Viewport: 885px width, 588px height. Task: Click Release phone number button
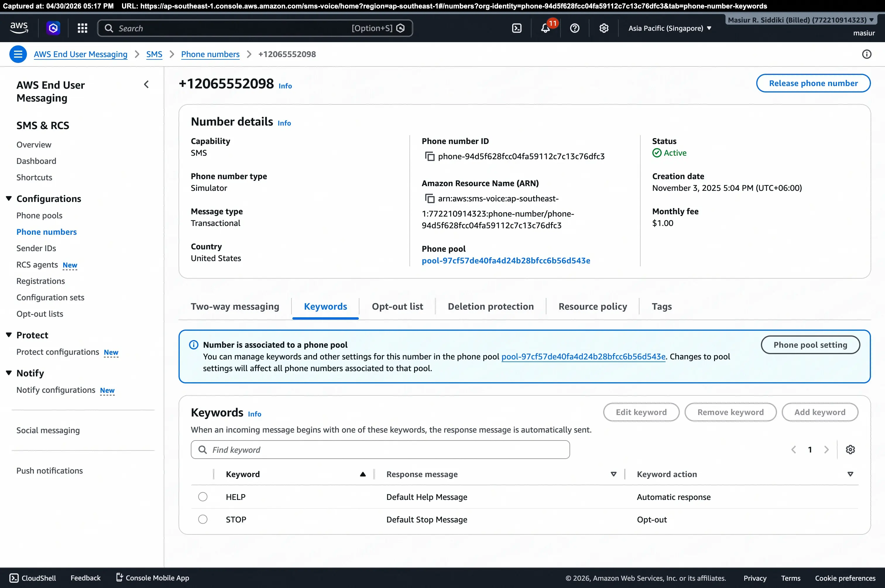point(813,83)
